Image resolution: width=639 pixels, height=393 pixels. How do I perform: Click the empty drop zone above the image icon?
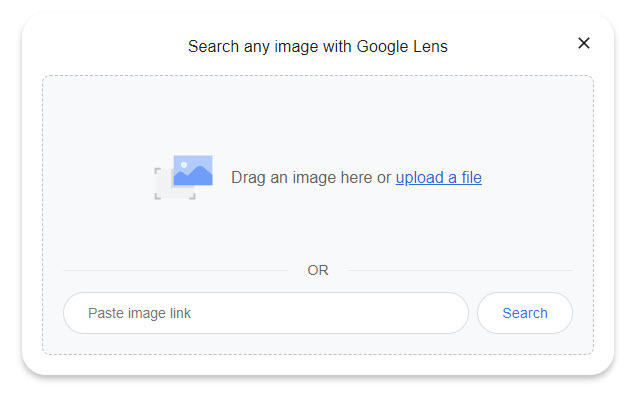pos(318,114)
